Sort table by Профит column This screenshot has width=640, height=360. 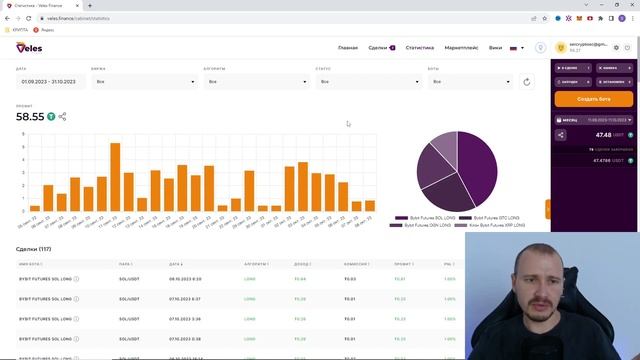[x=404, y=264]
